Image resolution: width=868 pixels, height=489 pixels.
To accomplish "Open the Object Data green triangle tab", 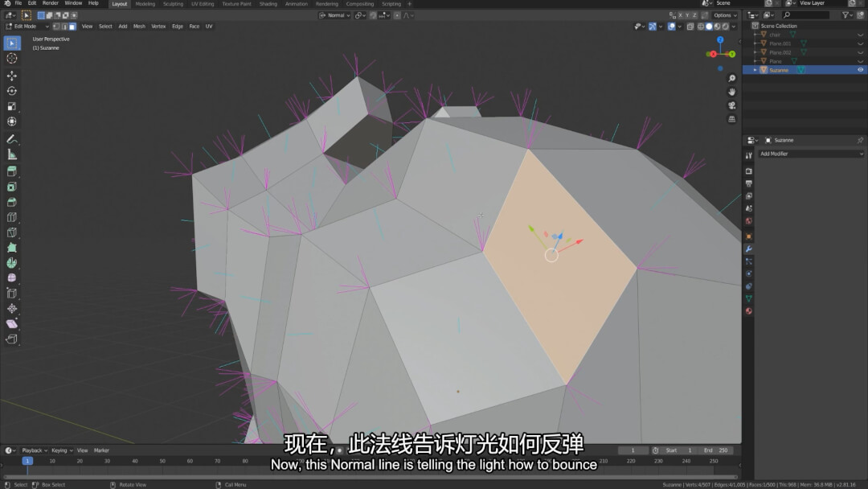I will (748, 298).
